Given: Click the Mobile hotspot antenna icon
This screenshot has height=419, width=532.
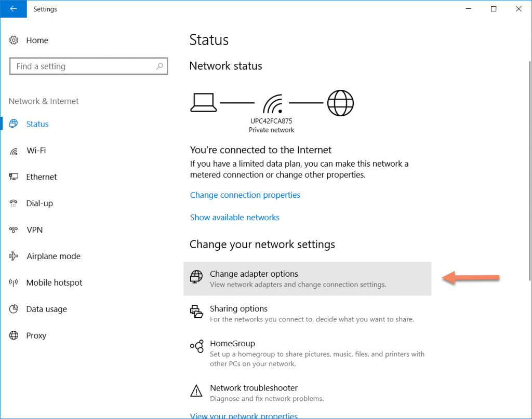Looking at the screenshot, I should pyautogui.click(x=14, y=282).
